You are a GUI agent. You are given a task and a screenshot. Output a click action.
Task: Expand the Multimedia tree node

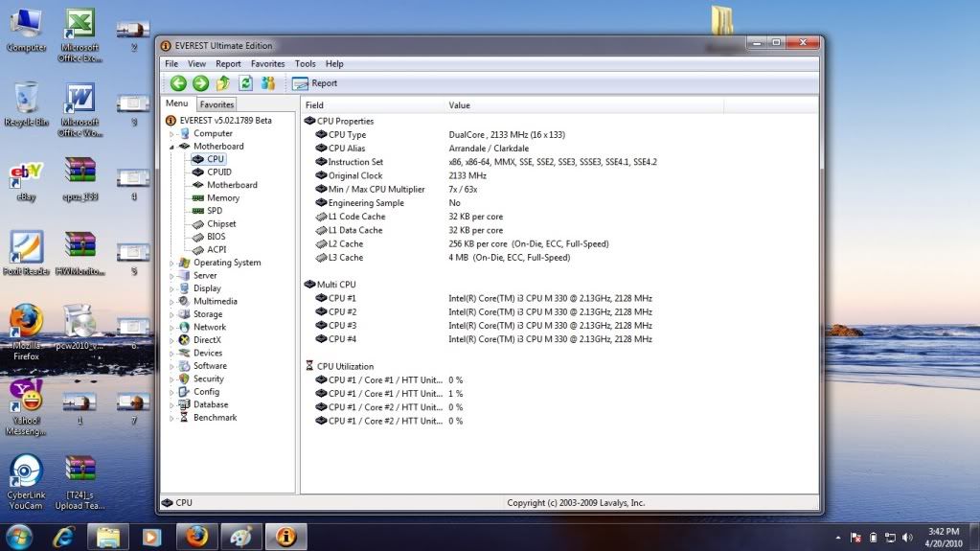pos(171,302)
